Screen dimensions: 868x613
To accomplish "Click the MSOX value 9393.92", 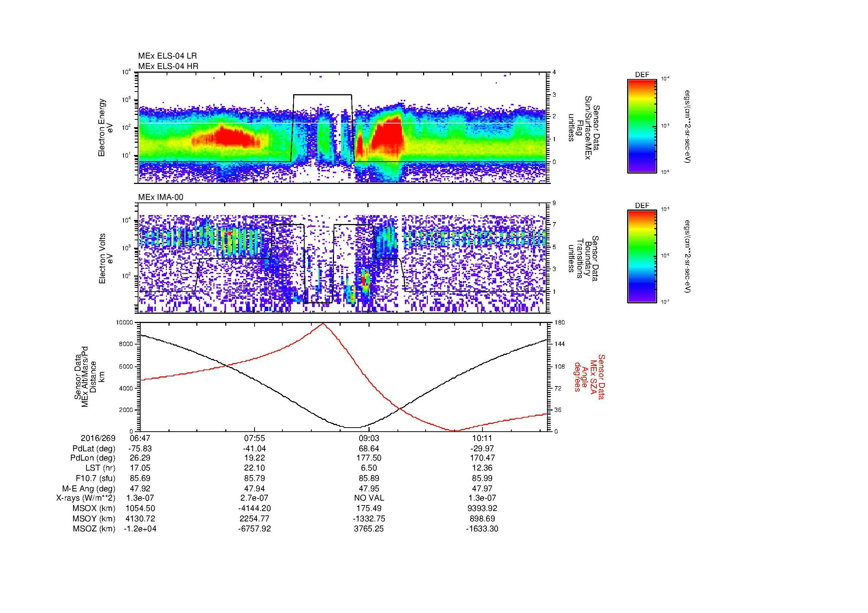I will pyautogui.click(x=482, y=508).
